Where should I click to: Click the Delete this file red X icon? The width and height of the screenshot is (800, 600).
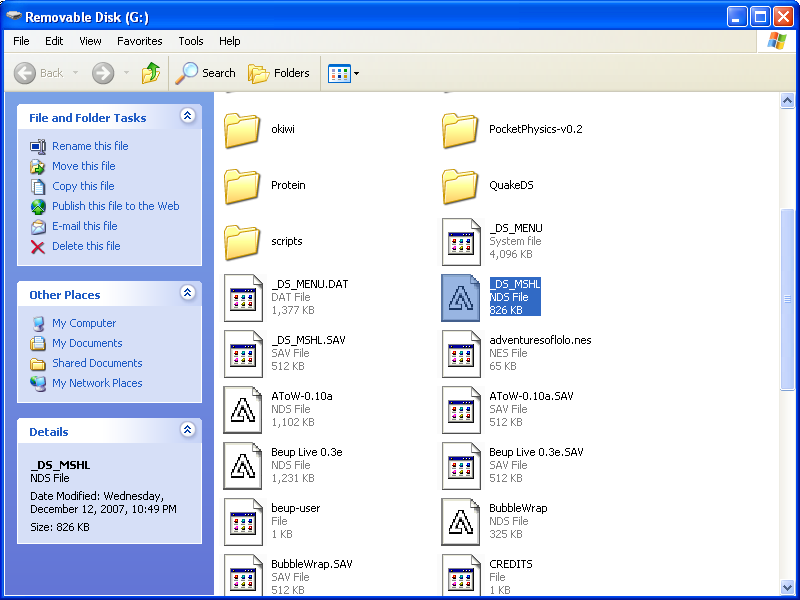pos(38,246)
